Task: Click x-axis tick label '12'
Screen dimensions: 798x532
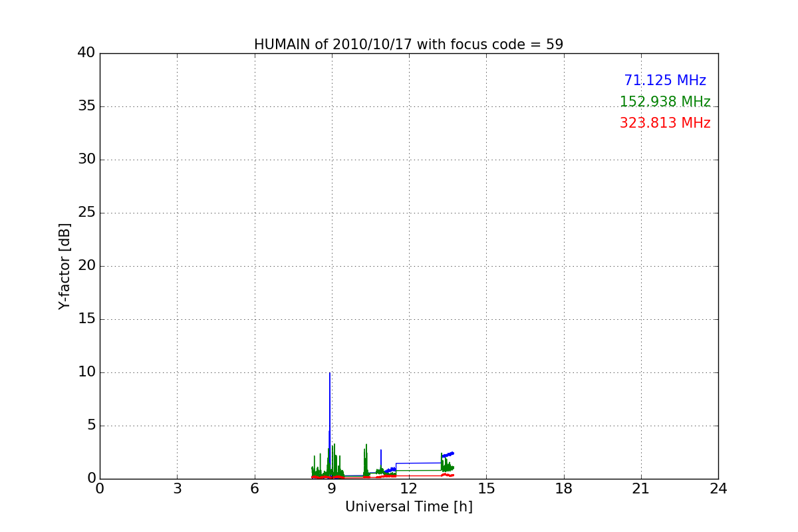Action: point(409,489)
